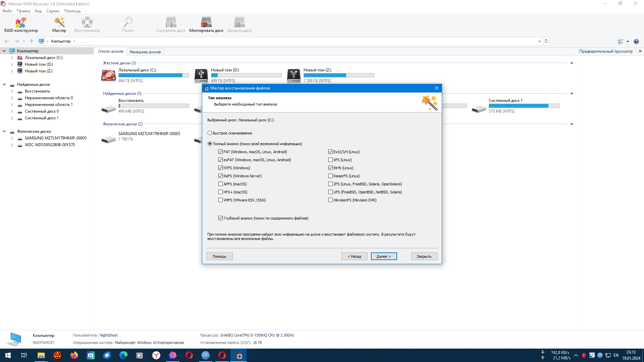Select Новый том (Z:) drive icon
Image resolution: width=644 pixels, height=362 pixels.
[x=294, y=75]
